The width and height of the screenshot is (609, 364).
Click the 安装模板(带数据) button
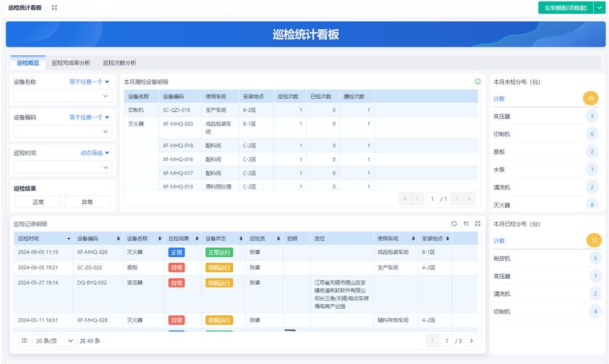coord(565,8)
